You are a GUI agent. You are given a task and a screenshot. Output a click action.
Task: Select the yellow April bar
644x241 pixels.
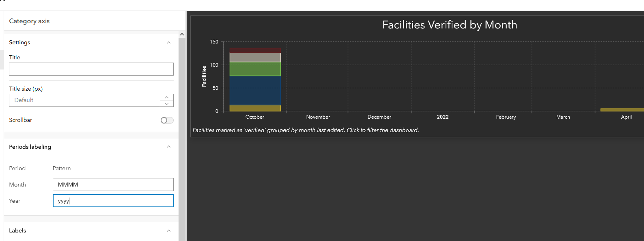(x=622, y=110)
